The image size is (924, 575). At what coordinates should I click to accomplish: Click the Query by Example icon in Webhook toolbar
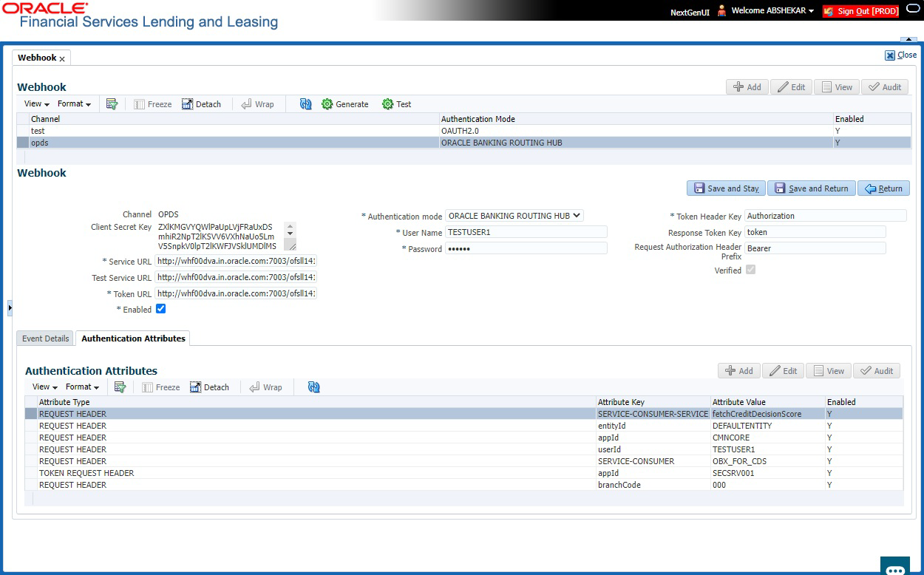[112, 104]
